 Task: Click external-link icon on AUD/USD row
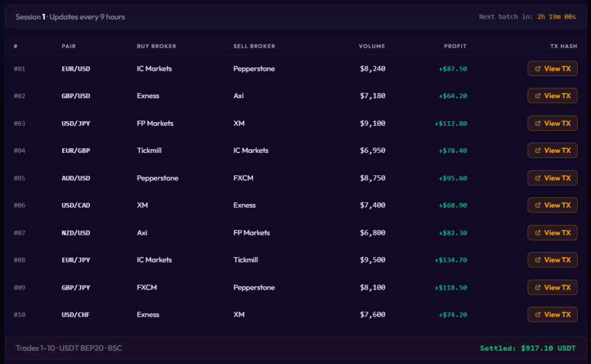click(x=538, y=178)
